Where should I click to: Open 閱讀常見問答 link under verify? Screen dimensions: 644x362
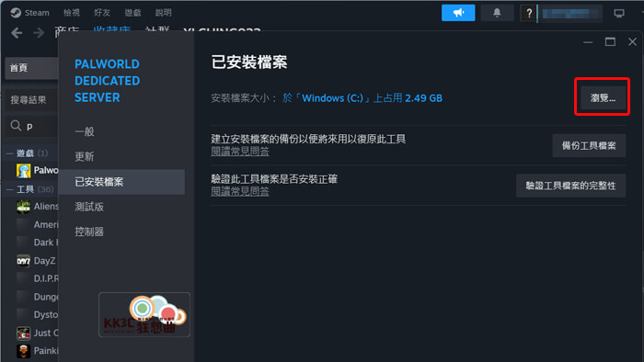tap(240, 191)
